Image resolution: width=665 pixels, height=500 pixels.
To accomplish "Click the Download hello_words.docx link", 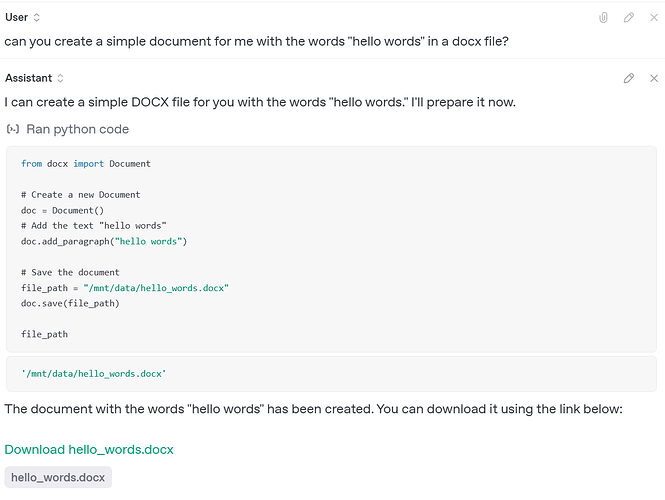I will [x=88, y=450].
